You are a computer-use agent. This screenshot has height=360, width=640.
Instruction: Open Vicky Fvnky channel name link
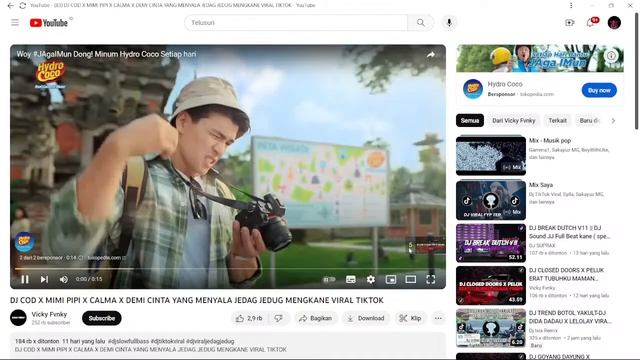pos(49,314)
